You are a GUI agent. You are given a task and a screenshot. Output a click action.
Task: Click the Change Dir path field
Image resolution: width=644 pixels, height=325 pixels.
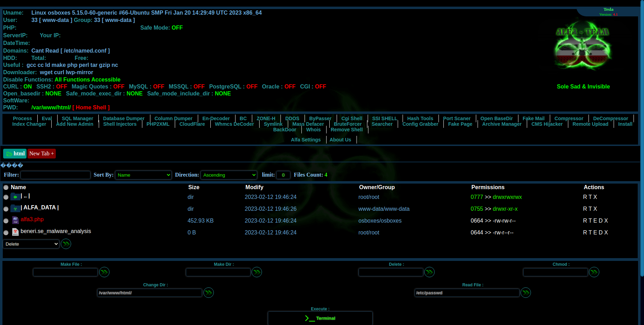coord(150,293)
